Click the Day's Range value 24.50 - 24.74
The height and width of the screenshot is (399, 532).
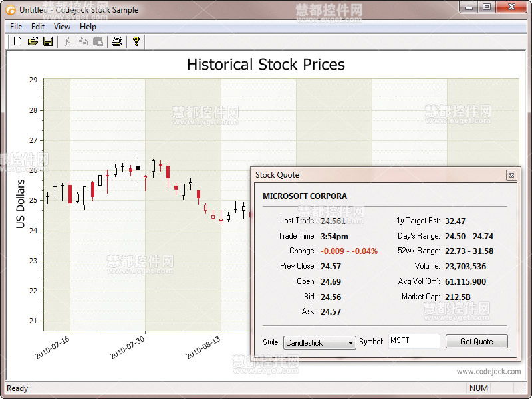tap(469, 237)
